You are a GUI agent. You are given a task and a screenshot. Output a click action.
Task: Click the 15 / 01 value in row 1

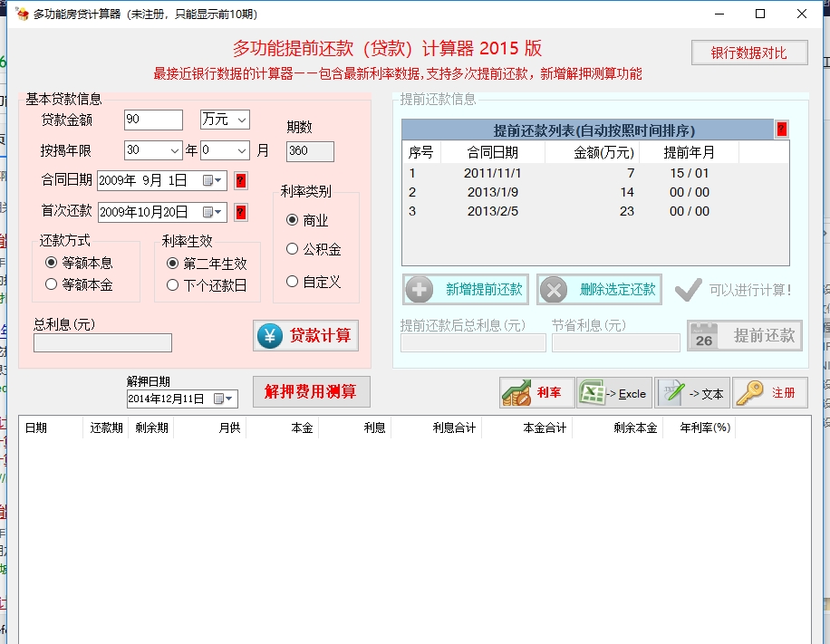690,173
